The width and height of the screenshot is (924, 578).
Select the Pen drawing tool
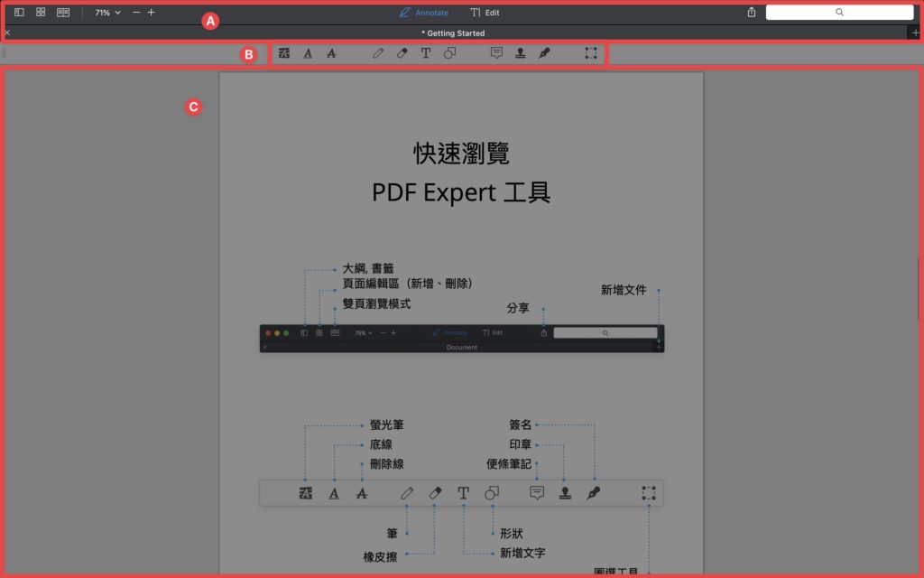378,53
